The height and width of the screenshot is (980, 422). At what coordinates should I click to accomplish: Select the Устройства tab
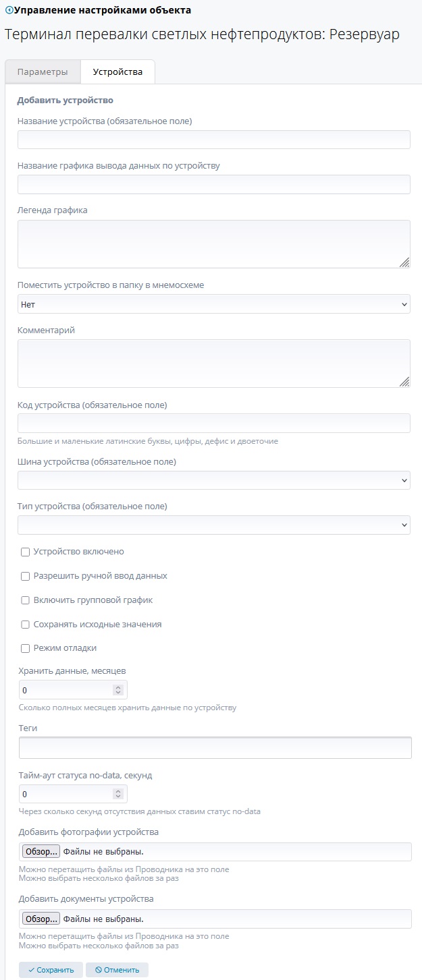117,72
